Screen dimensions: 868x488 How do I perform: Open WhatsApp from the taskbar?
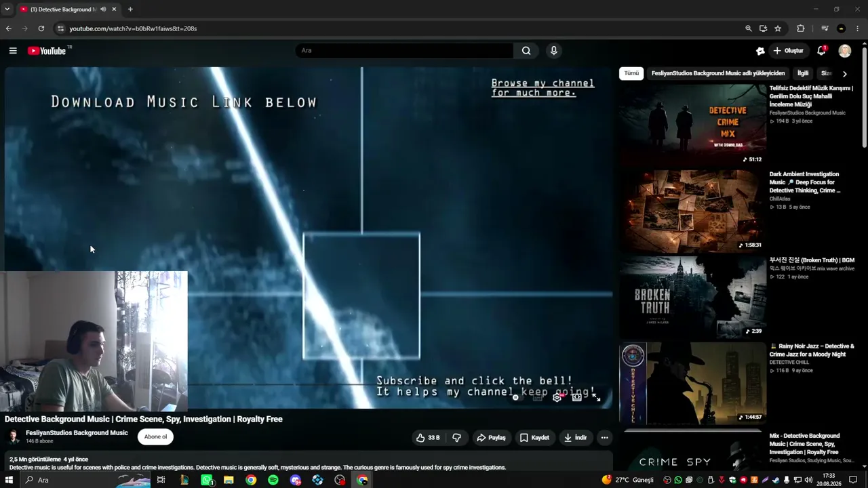click(207, 480)
